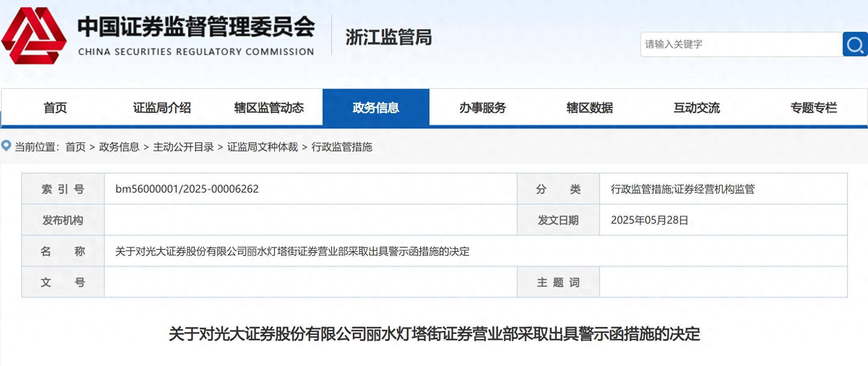
Task: Focus the 请输入关键字 search field
Action: pyautogui.click(x=742, y=44)
